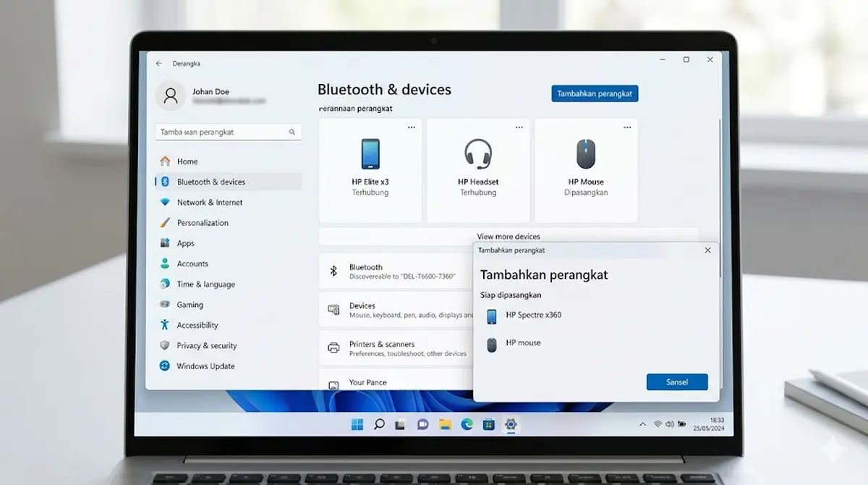Open HP Mouse card options menu
This screenshot has height=485, width=868.
point(626,127)
